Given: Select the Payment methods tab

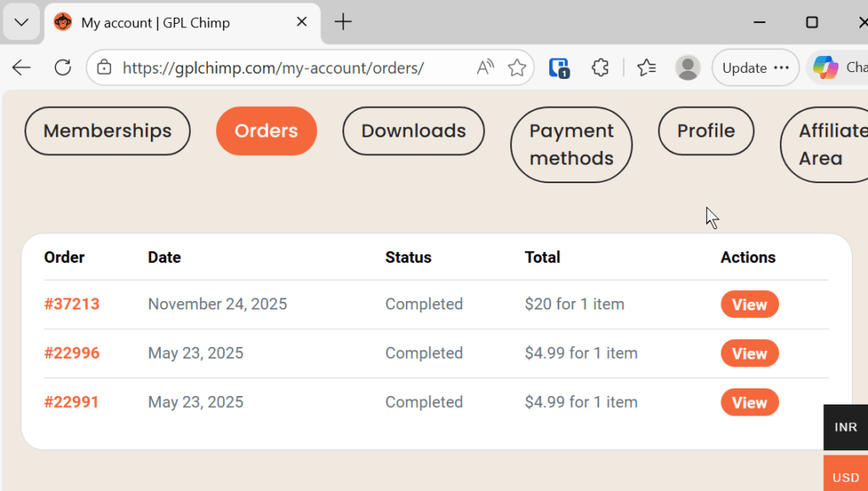Looking at the screenshot, I should tap(571, 144).
